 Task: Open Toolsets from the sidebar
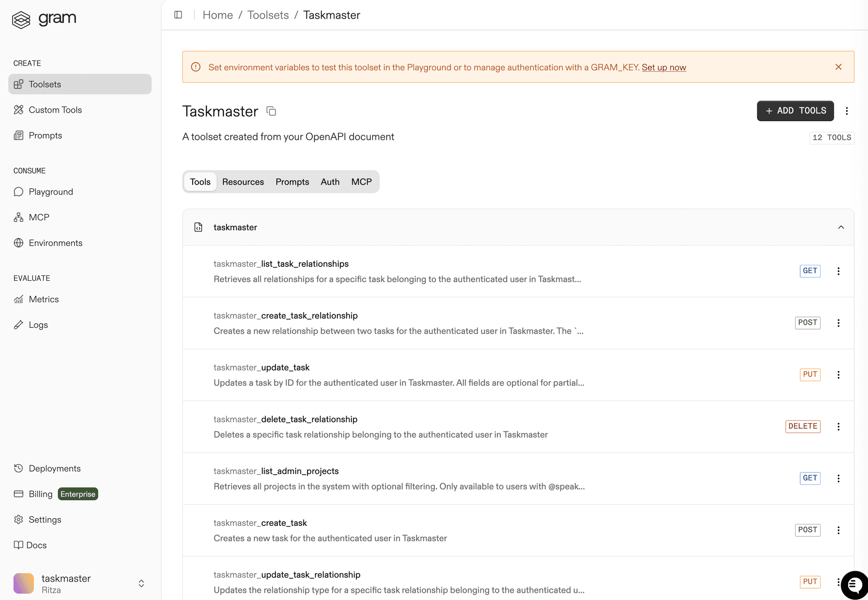pyautogui.click(x=45, y=84)
